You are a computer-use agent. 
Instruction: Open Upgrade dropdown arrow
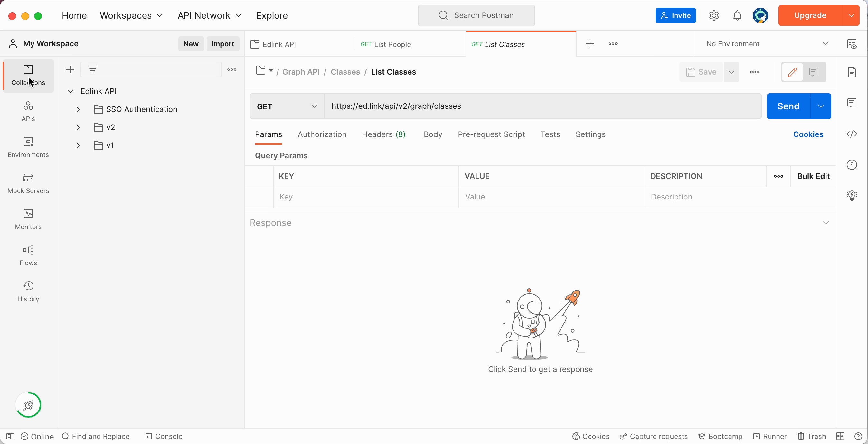(x=851, y=15)
